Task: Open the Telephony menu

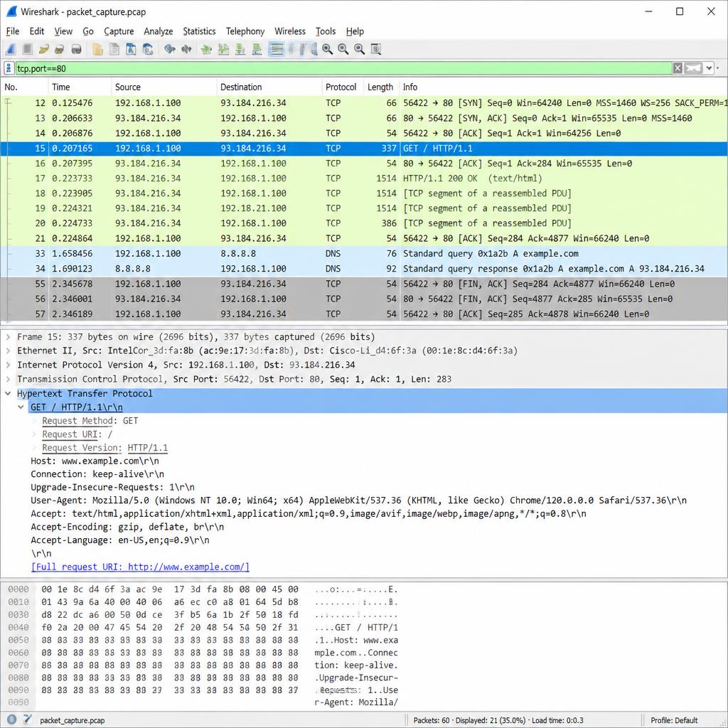Action: point(245,31)
